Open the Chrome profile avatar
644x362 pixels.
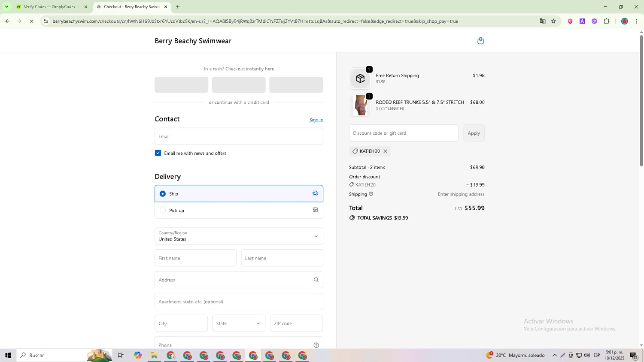click(625, 21)
